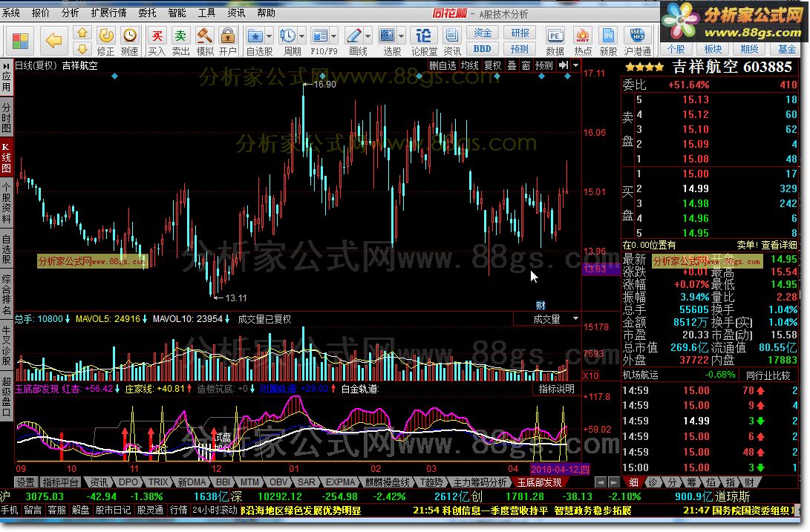Image resolution: width=810 pixels, height=532 pixels.
Task: Click the 热点 hot topics flame icon
Action: (583, 36)
